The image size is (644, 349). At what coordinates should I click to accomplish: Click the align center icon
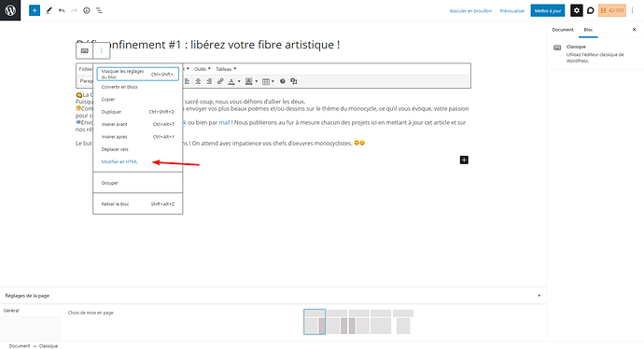point(198,81)
